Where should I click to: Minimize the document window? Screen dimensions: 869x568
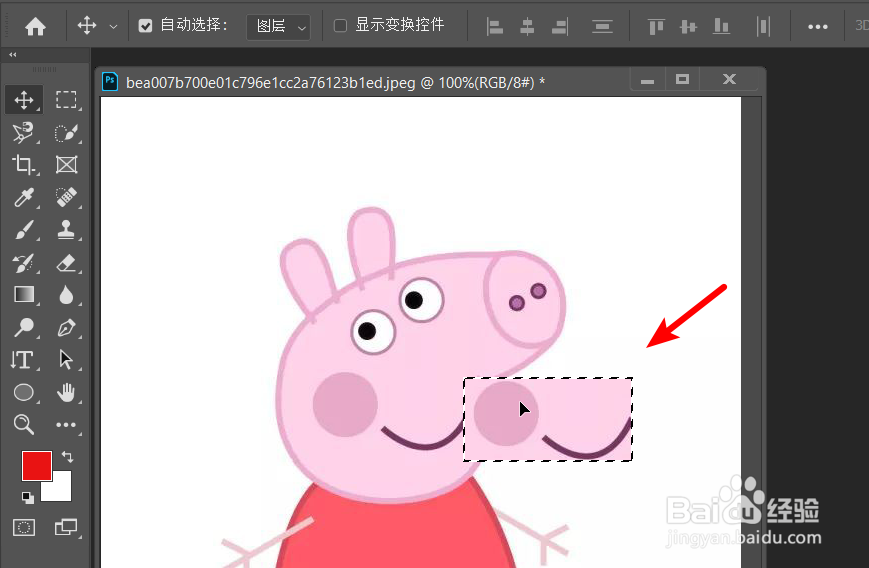pyautogui.click(x=647, y=81)
